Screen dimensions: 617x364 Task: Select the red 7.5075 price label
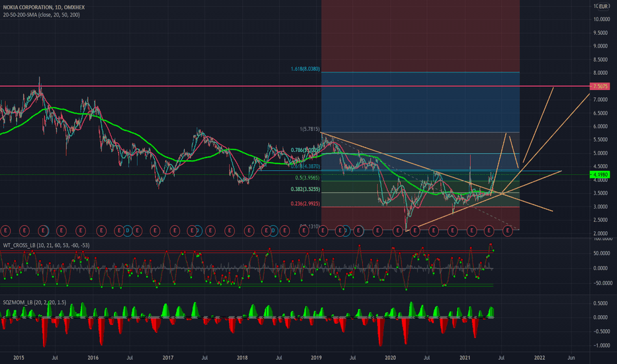[x=600, y=86]
